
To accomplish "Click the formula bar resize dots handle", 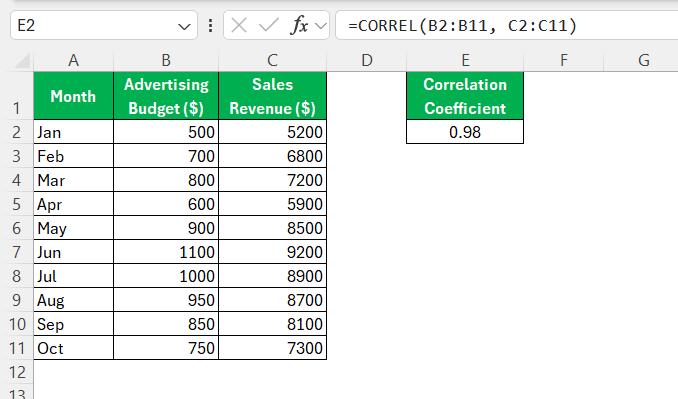I will (x=210, y=26).
